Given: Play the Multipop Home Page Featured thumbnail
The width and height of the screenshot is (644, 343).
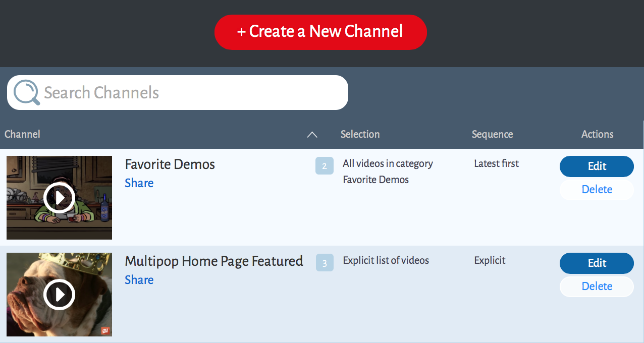Looking at the screenshot, I should point(59,295).
